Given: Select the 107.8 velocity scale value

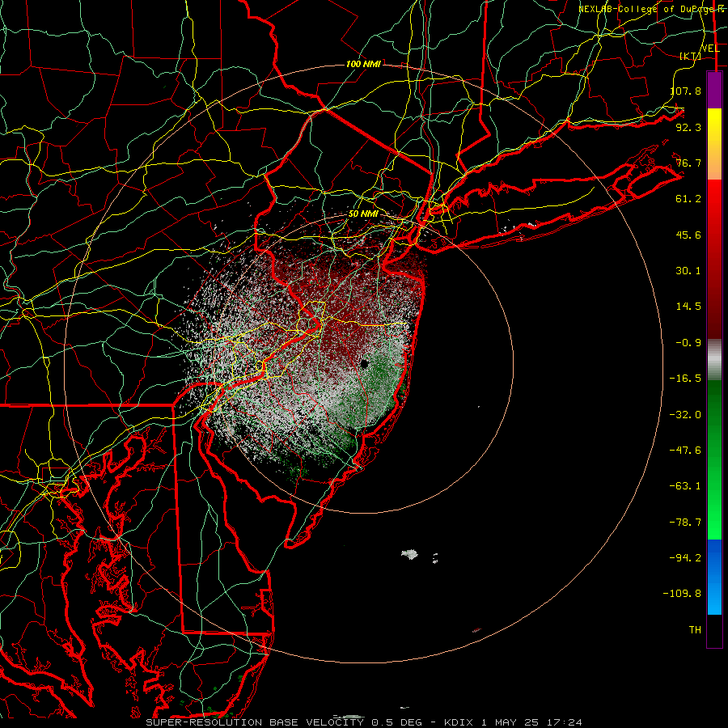Looking at the screenshot, I should point(685,91).
